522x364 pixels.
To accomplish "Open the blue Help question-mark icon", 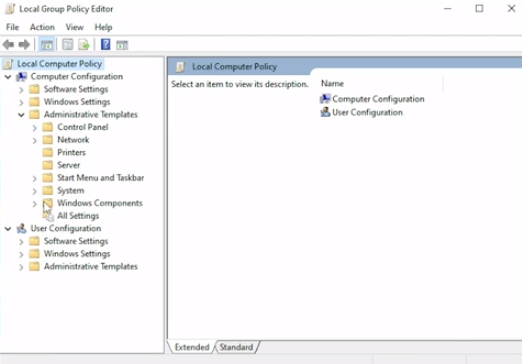I will pyautogui.click(x=106, y=44).
